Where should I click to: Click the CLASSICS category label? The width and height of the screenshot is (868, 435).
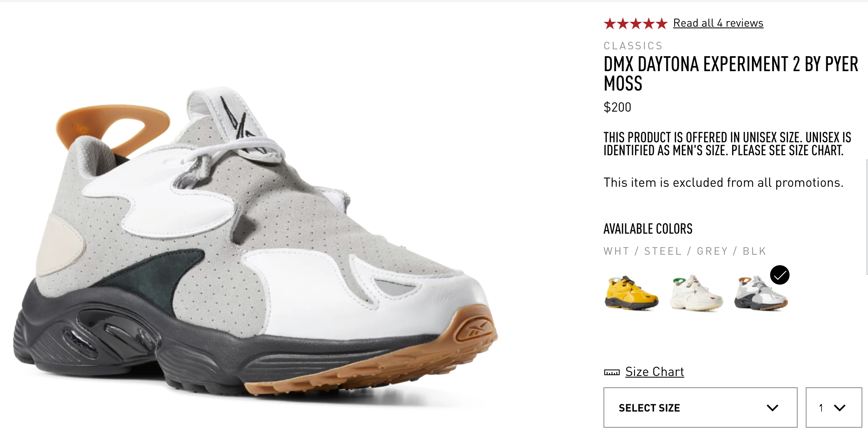[633, 46]
